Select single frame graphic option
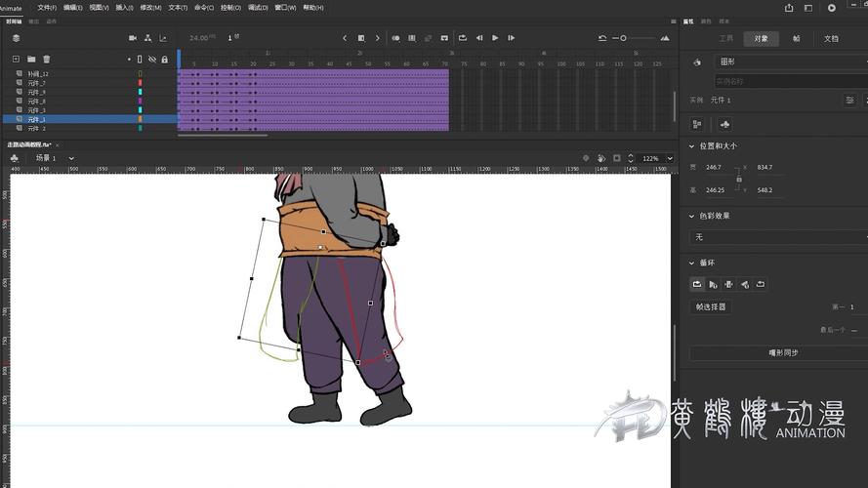868x488 pixels. coord(728,284)
